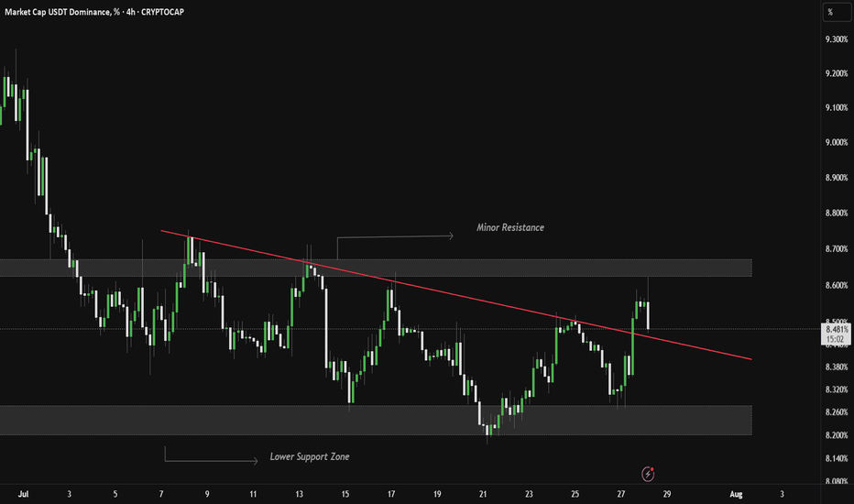Click the countdown timer 15:02 label
The width and height of the screenshot is (854, 504).
pos(836,339)
